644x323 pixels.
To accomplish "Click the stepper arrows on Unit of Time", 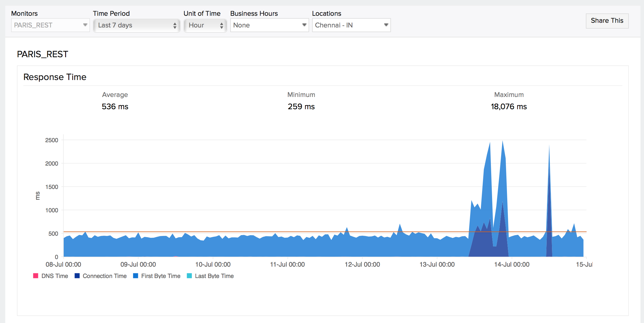I will [221, 25].
